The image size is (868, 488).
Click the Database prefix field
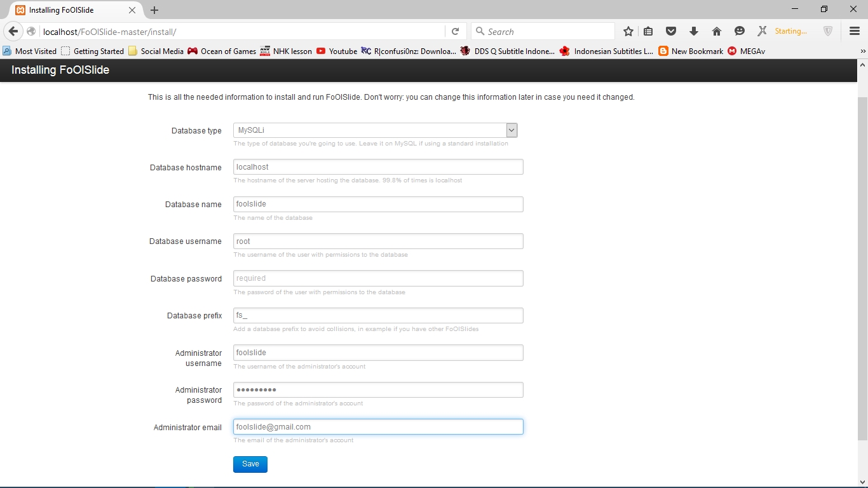point(378,315)
